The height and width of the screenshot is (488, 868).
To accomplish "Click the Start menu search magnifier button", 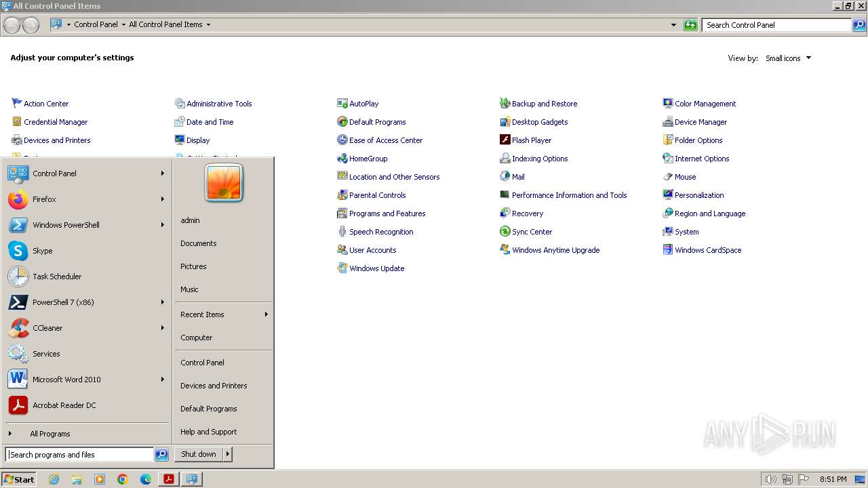I will [x=161, y=455].
